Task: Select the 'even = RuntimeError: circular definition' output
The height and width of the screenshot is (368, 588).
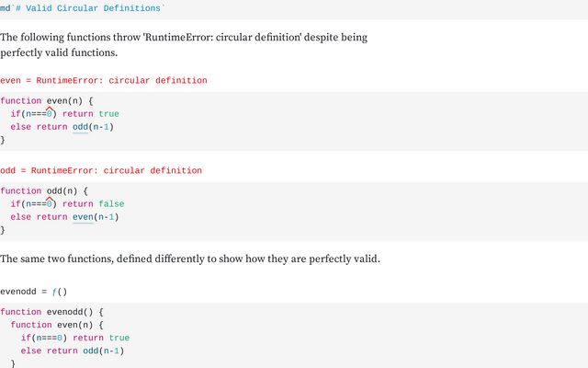Action: click(104, 80)
